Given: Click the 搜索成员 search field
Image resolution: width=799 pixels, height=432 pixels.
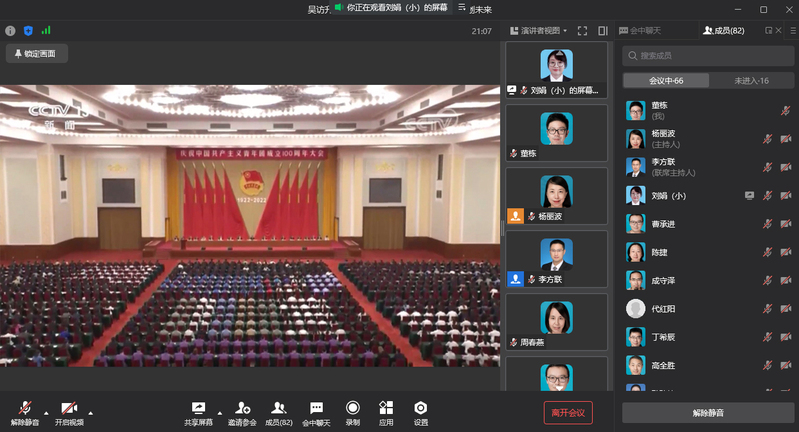Looking at the screenshot, I should pyautogui.click(x=708, y=56).
